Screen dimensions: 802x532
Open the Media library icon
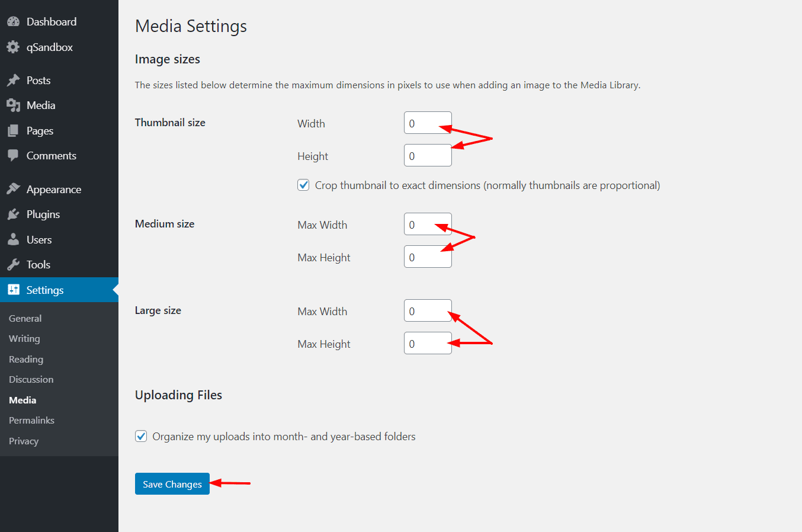(x=13, y=105)
